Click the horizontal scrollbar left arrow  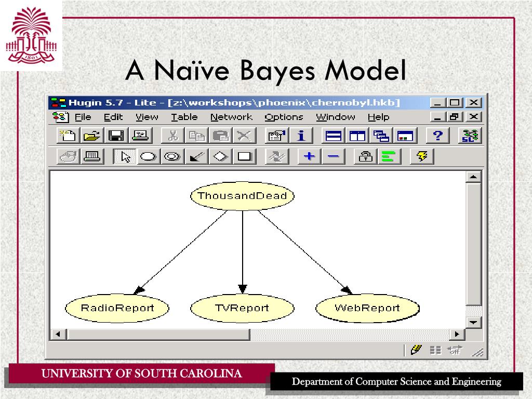pyautogui.click(x=58, y=334)
